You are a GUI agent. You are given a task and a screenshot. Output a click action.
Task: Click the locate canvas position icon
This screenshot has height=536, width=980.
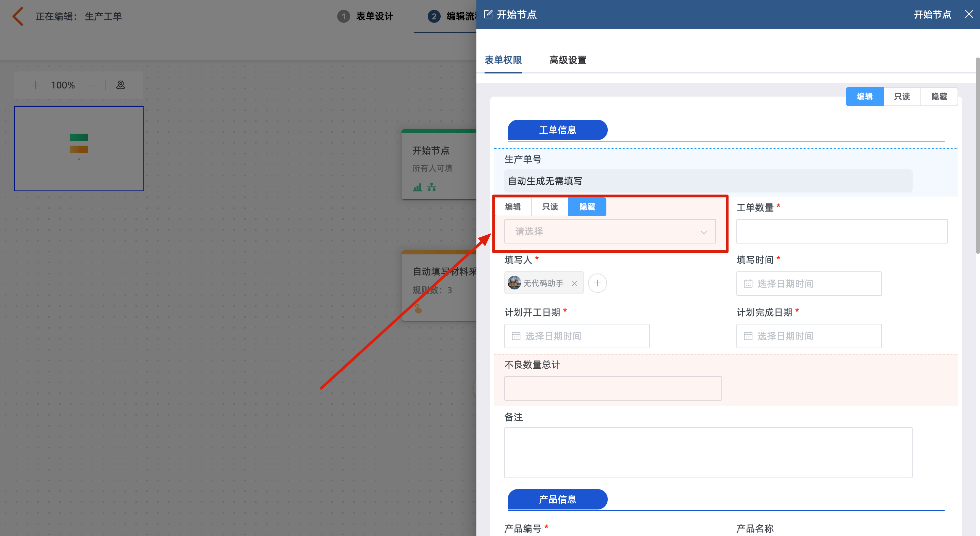[120, 85]
